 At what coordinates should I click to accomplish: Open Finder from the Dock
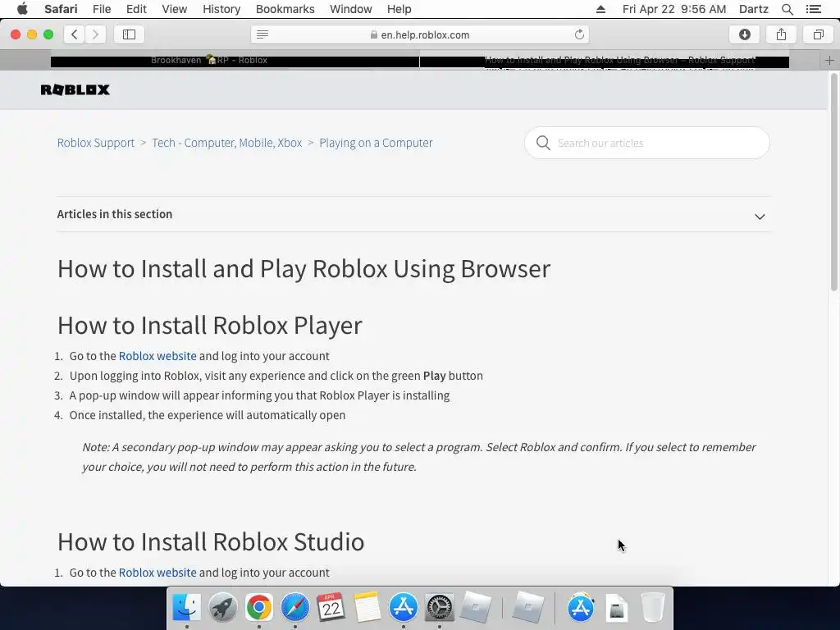tap(186, 608)
